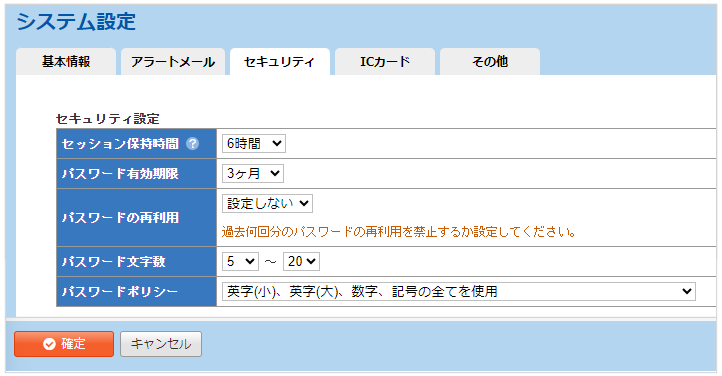Switch to the アラートメール tab
Screen dimensions: 722x376
[x=173, y=62]
